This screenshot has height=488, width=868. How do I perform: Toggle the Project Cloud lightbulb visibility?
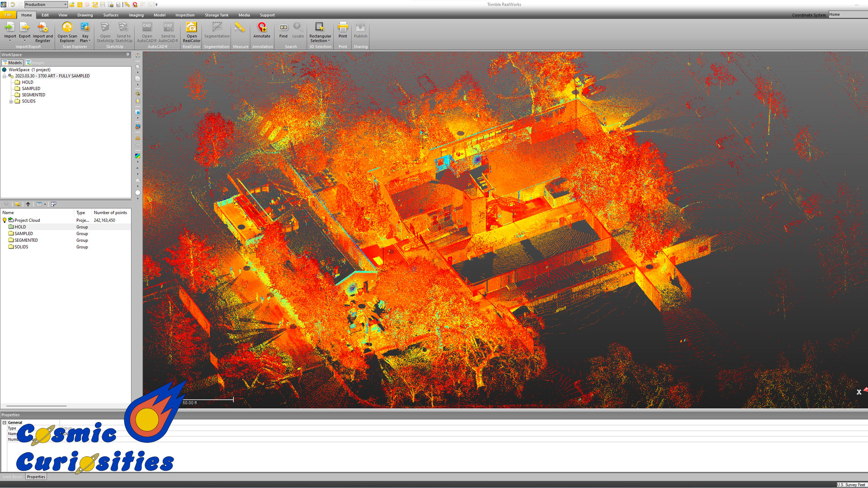5,221
